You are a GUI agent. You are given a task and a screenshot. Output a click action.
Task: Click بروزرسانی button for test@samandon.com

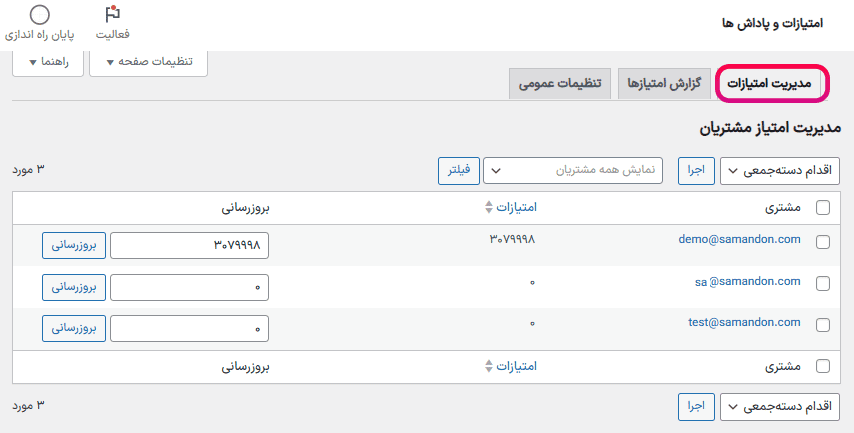[x=74, y=328]
